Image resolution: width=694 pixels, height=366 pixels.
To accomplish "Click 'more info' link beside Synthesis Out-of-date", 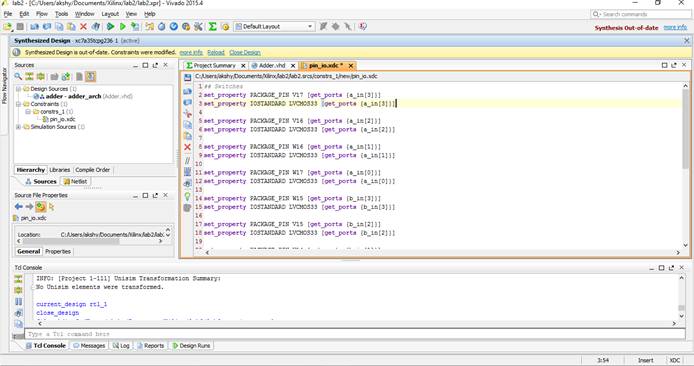I will [675, 27].
